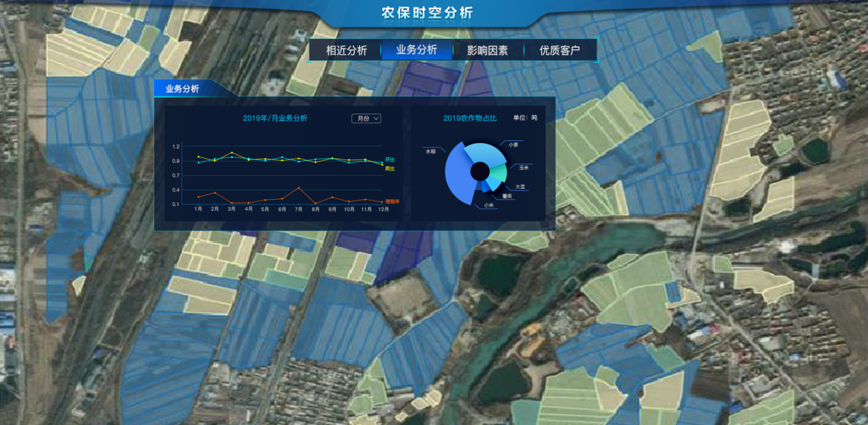This screenshot has height=425, width=868.
Task: Open the 影响因素 tab
Action: (x=487, y=50)
